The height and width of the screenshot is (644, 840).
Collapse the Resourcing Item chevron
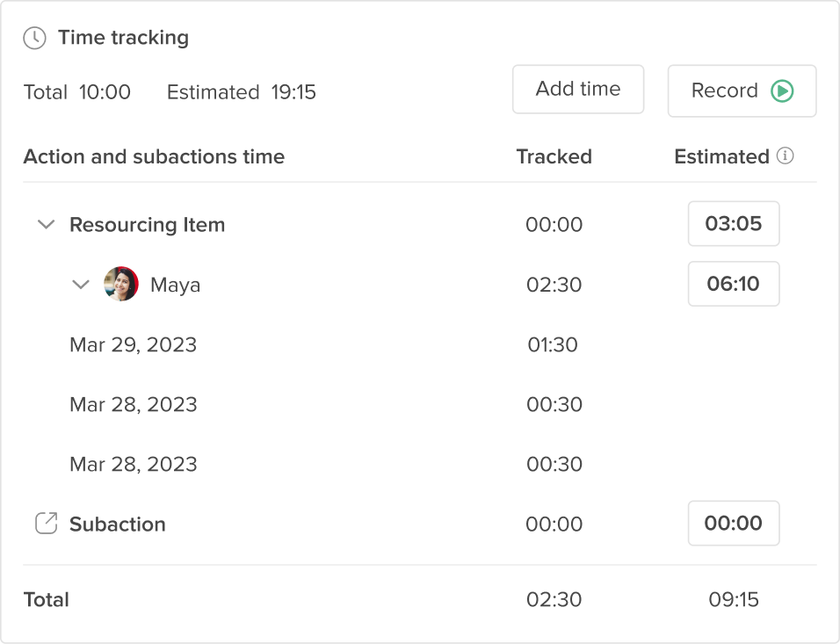47,224
